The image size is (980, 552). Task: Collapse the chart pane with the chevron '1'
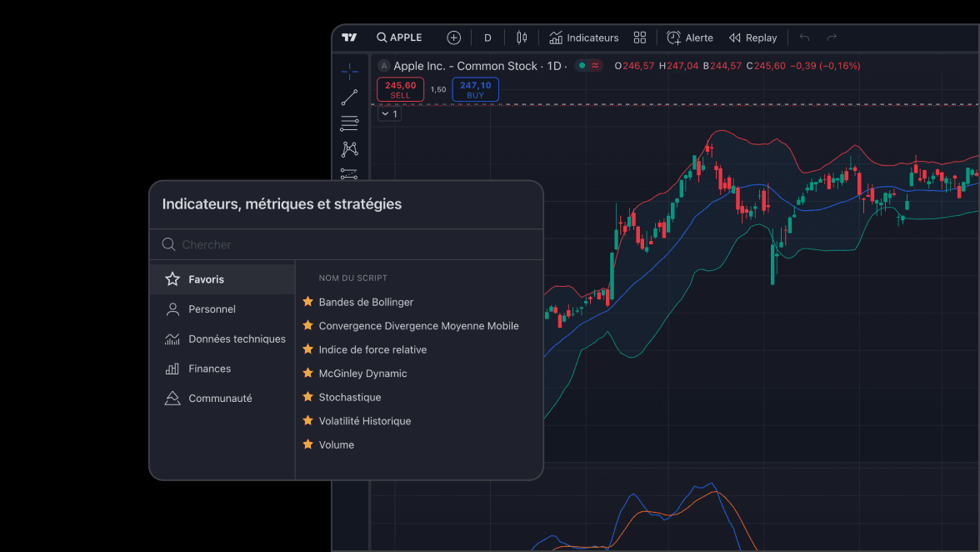pyautogui.click(x=388, y=113)
